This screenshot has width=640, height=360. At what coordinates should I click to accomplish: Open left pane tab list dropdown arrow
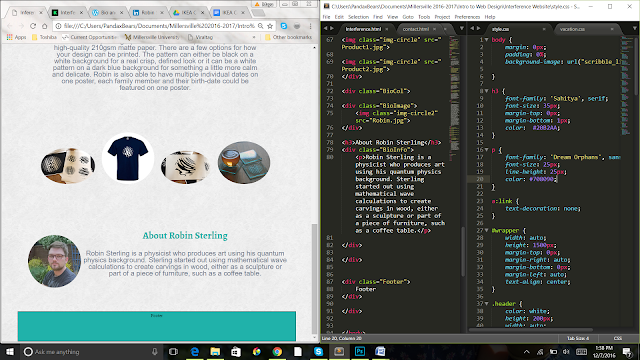click(462, 29)
